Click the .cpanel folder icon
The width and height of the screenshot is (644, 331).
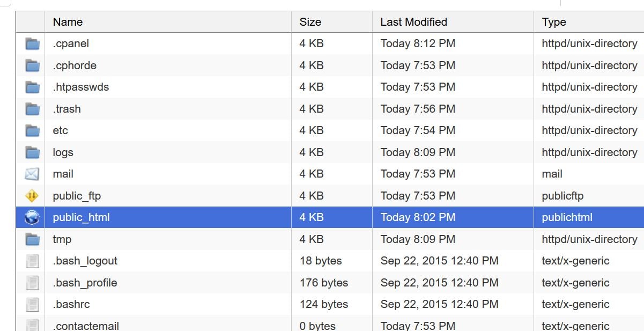(31, 43)
